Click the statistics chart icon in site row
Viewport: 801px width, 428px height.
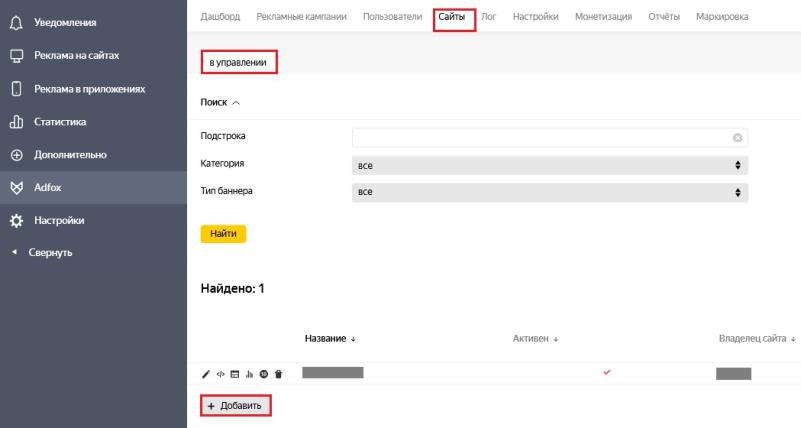[249, 374]
